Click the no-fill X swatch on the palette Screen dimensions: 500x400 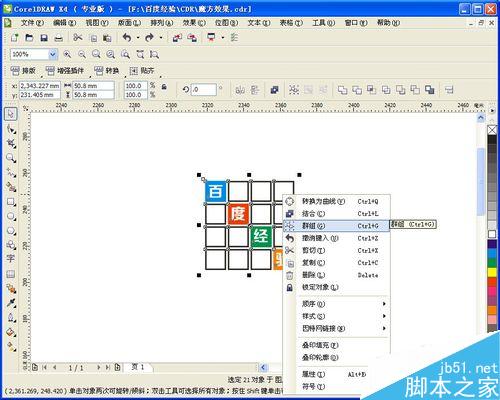pos(492,130)
